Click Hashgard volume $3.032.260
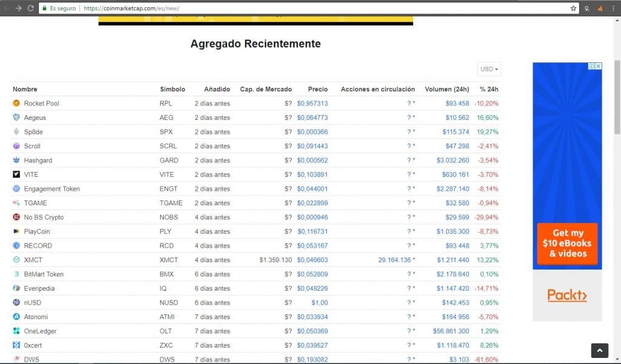The height and width of the screenshot is (364, 621). 452,160
